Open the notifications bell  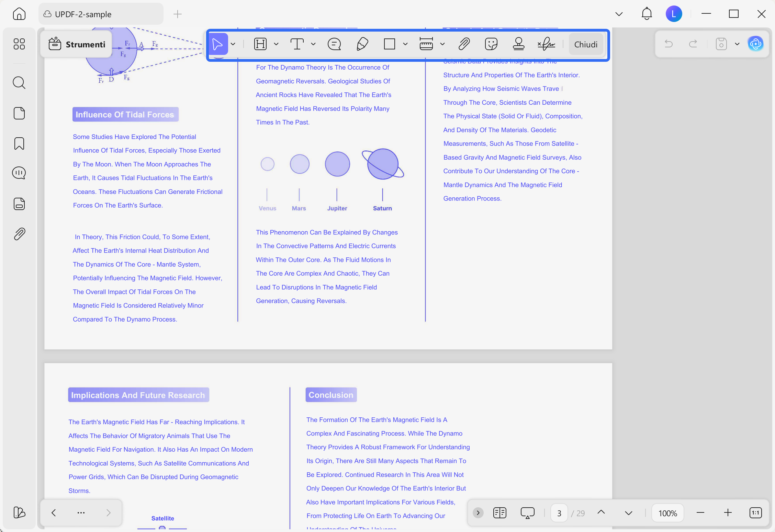click(647, 14)
